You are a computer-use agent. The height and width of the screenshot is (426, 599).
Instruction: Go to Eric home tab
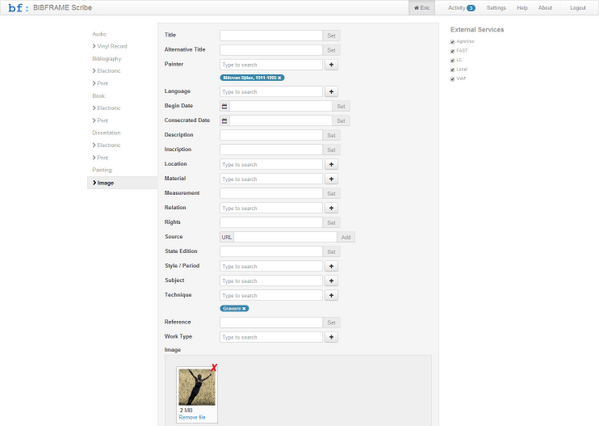(422, 8)
